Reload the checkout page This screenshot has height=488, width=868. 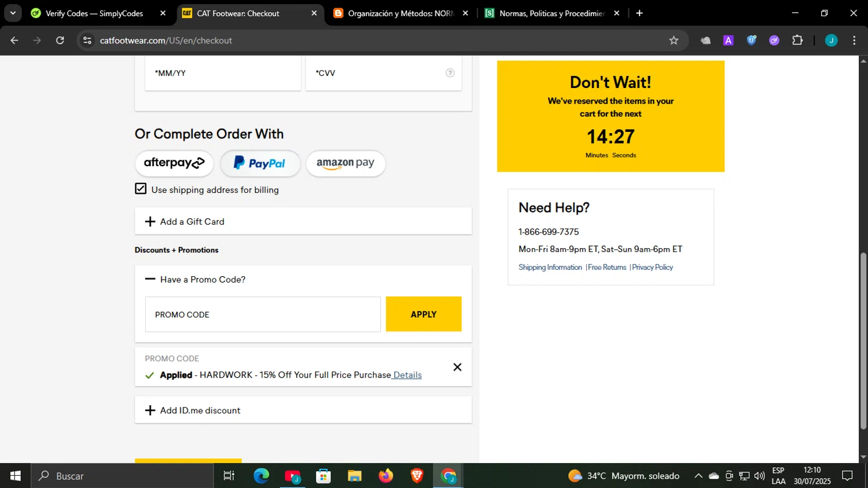tap(60, 41)
